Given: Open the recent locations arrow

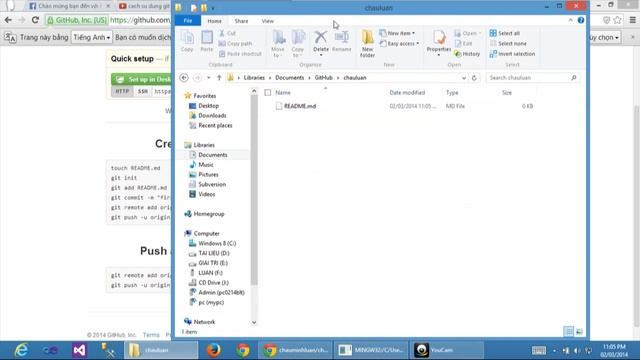Looking at the screenshot, I should [x=209, y=78].
